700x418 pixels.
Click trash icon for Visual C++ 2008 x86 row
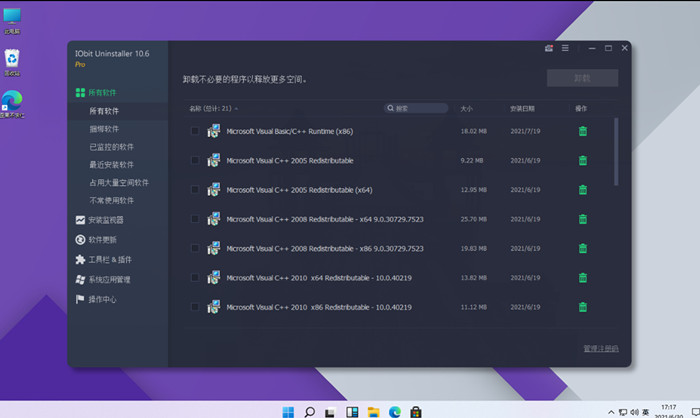[583, 248]
